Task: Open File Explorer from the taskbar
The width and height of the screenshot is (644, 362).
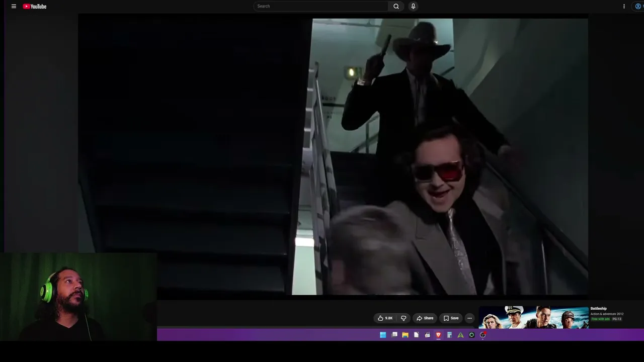Action: 405,335
